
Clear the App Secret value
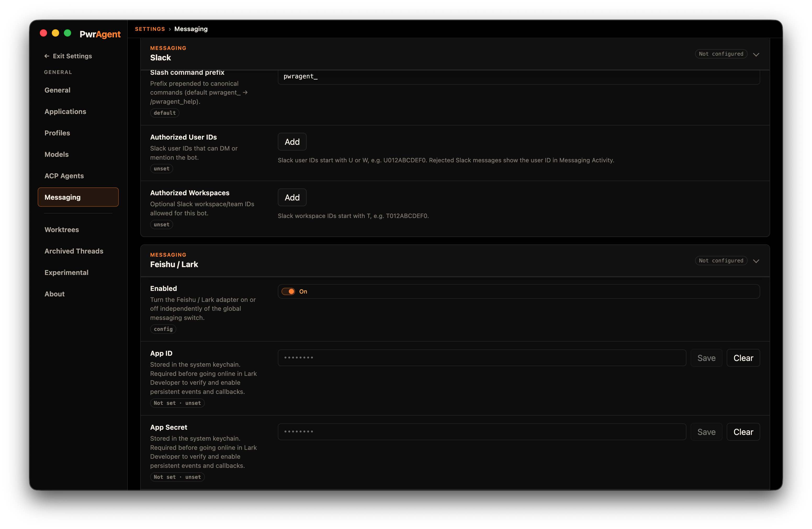(x=743, y=432)
